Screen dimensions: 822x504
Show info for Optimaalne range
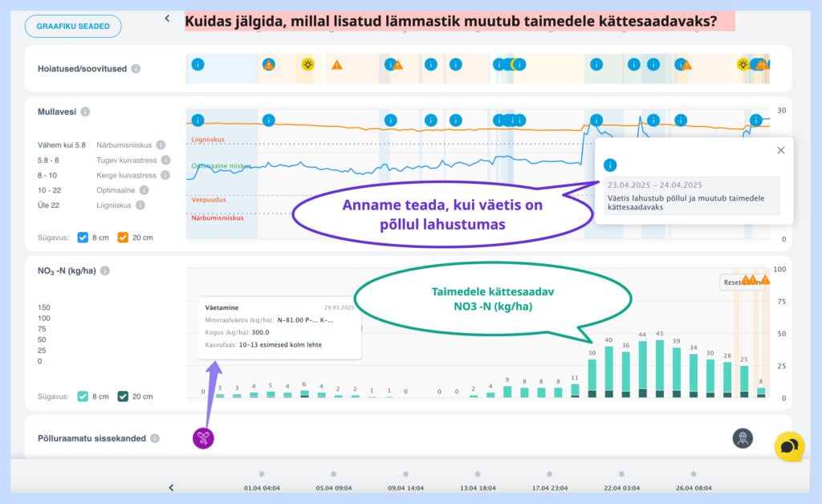click(144, 190)
